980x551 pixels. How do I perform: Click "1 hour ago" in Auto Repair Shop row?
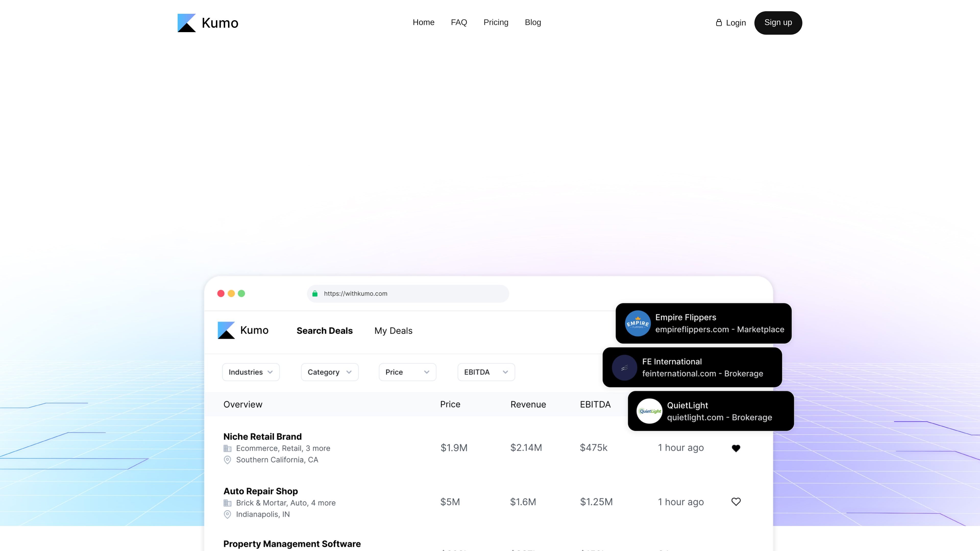tap(681, 502)
